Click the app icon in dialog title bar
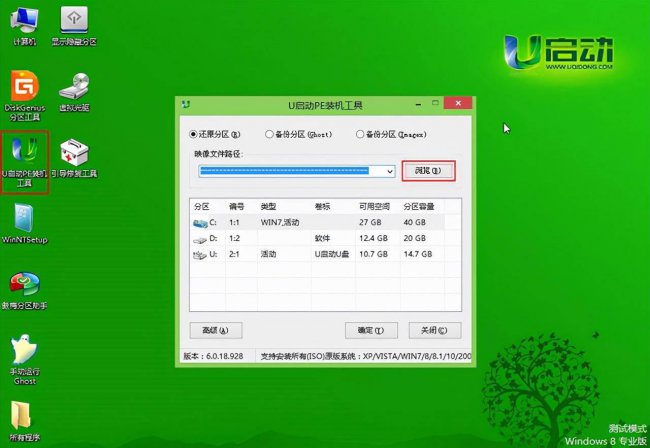This screenshot has height=448, width=650. tap(186, 104)
